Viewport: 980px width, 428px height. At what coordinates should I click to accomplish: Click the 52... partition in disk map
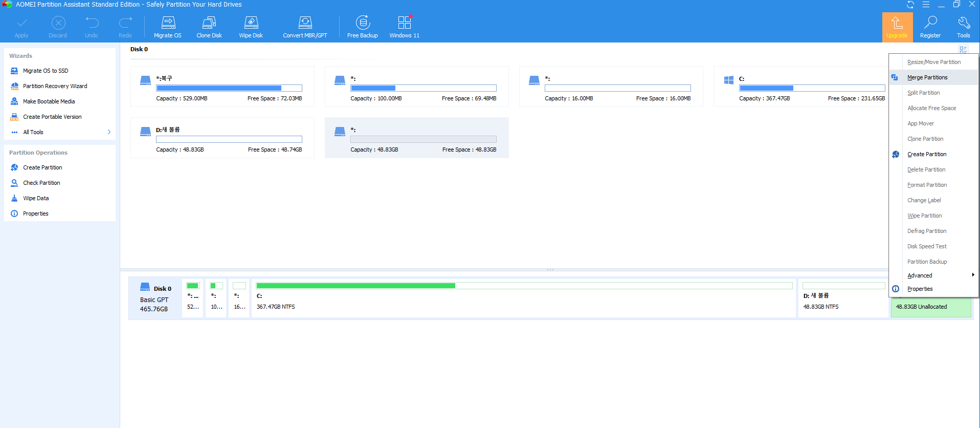(193, 298)
